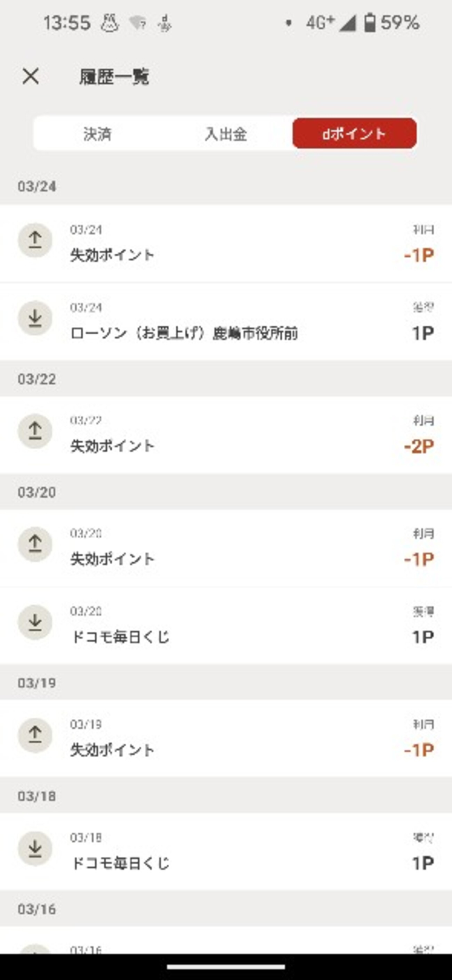Open the 03/18 ドコモ毎日くじ entry text

[x=121, y=863]
